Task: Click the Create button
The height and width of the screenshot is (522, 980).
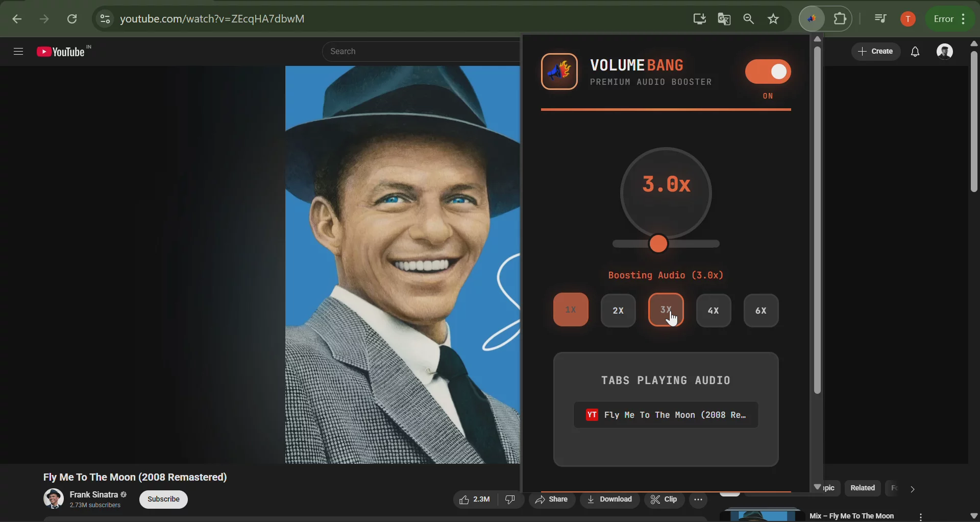Action: pyautogui.click(x=876, y=51)
